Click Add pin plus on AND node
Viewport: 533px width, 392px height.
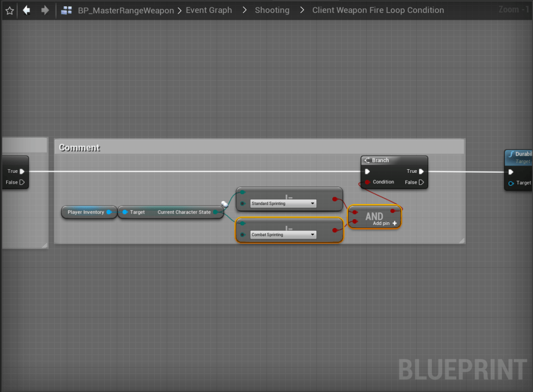click(394, 223)
